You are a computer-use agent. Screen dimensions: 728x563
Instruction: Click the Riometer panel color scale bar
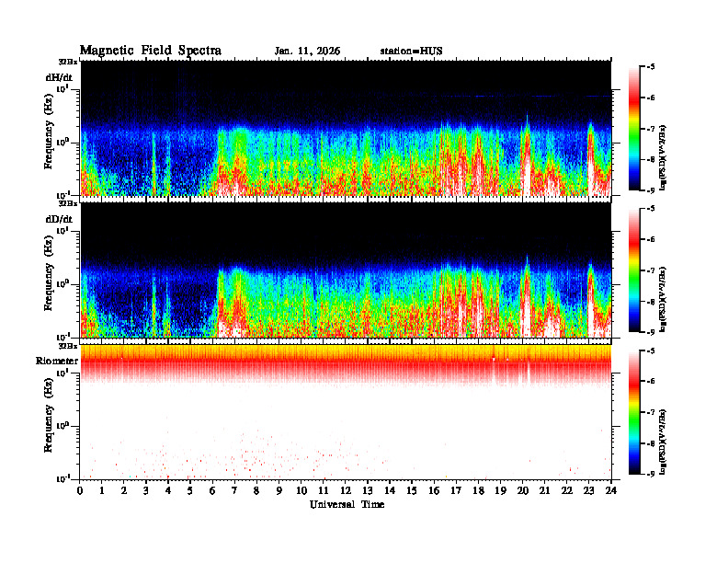point(634,412)
